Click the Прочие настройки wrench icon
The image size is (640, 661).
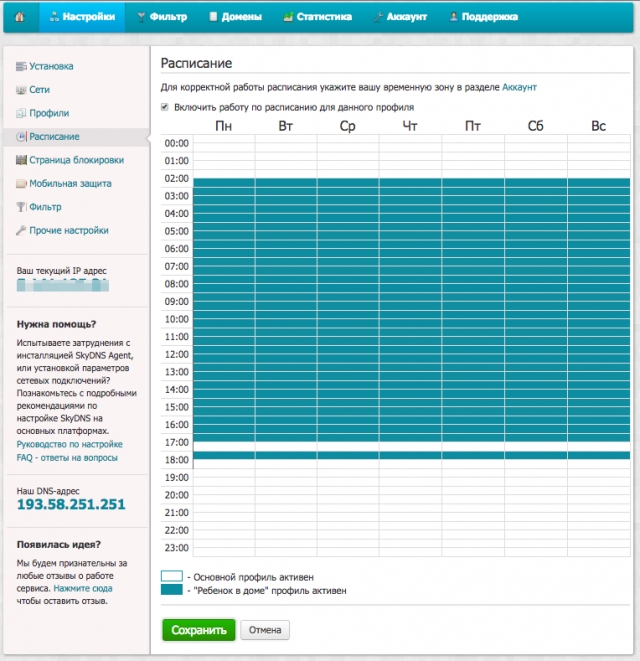pos(21,231)
